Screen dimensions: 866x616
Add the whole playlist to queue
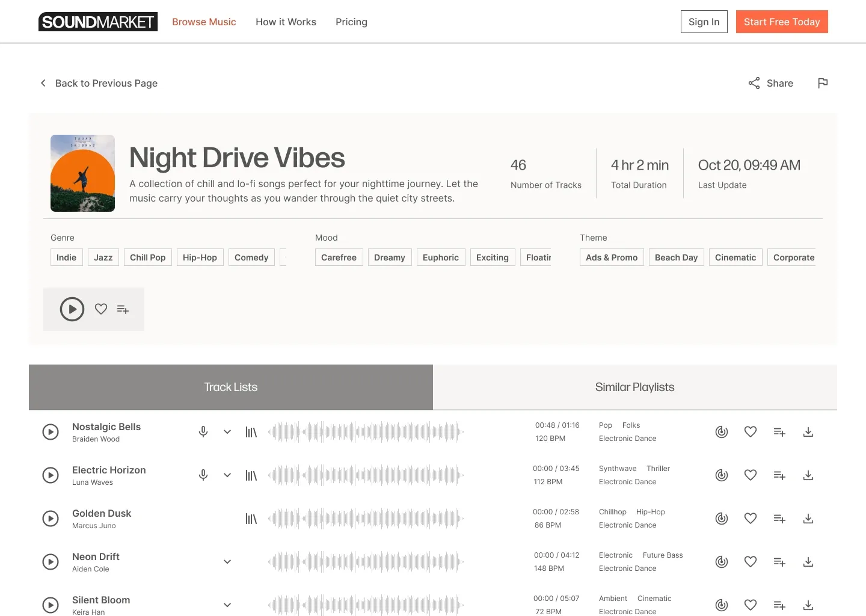pos(123,309)
